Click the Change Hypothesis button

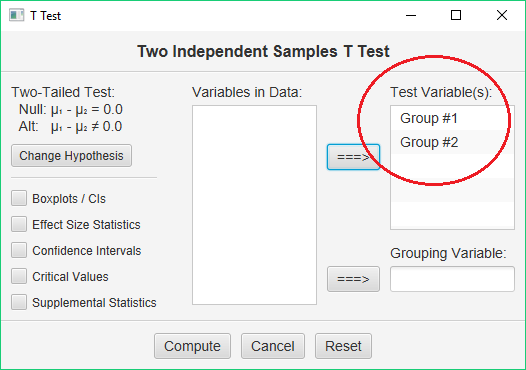[71, 156]
